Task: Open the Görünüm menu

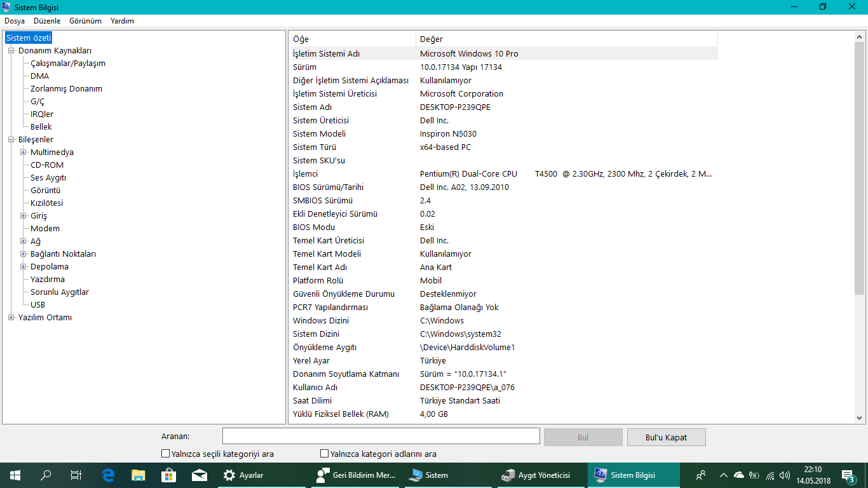Action: coord(85,21)
